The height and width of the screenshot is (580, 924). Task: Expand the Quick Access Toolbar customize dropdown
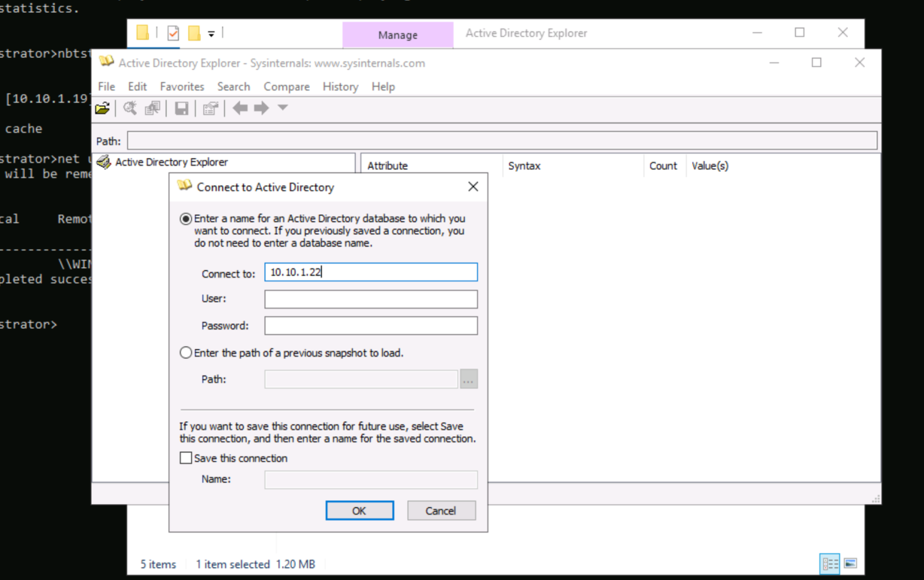(211, 34)
